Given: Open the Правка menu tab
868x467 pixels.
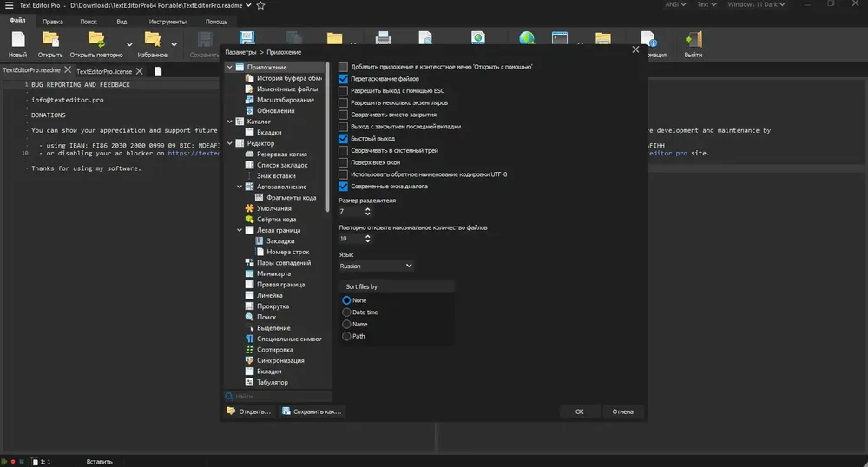Looking at the screenshot, I should pyautogui.click(x=53, y=22).
